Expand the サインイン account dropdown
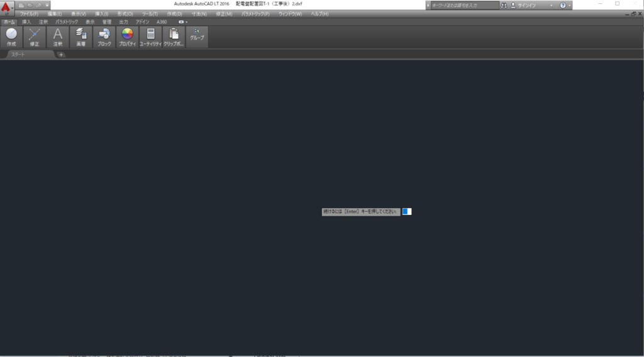 tap(552, 5)
